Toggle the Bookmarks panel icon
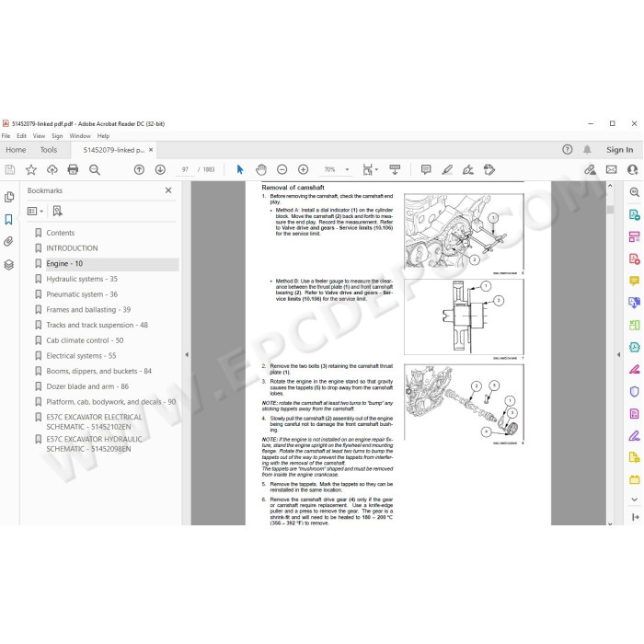 tap(8, 219)
